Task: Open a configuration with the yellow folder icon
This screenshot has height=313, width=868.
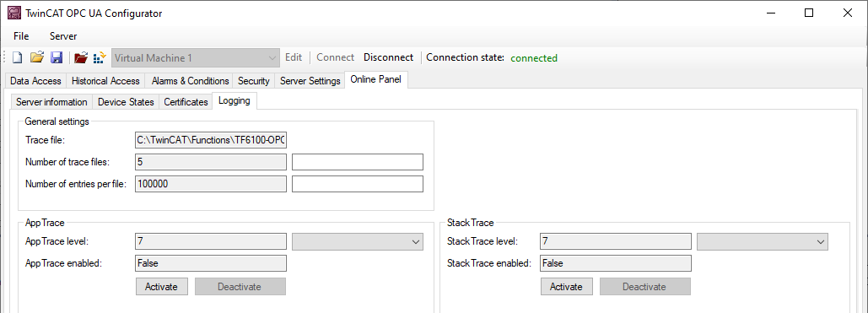Action: tap(36, 57)
